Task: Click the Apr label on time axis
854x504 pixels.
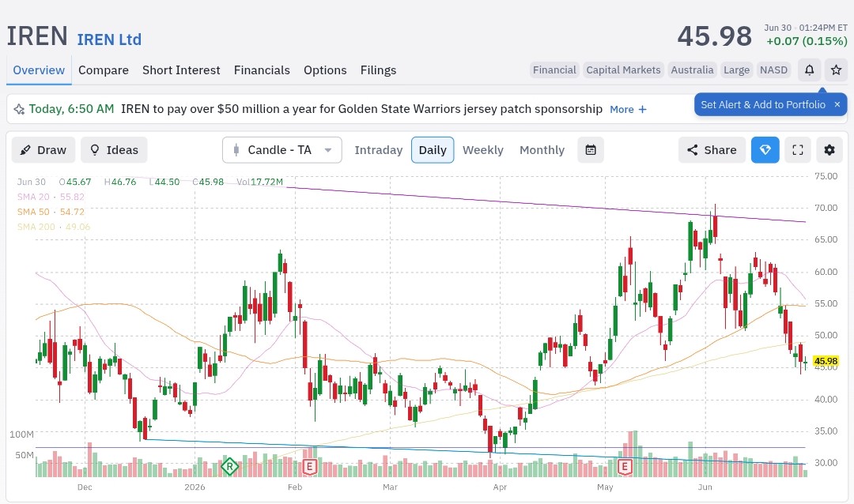Action: point(500,487)
